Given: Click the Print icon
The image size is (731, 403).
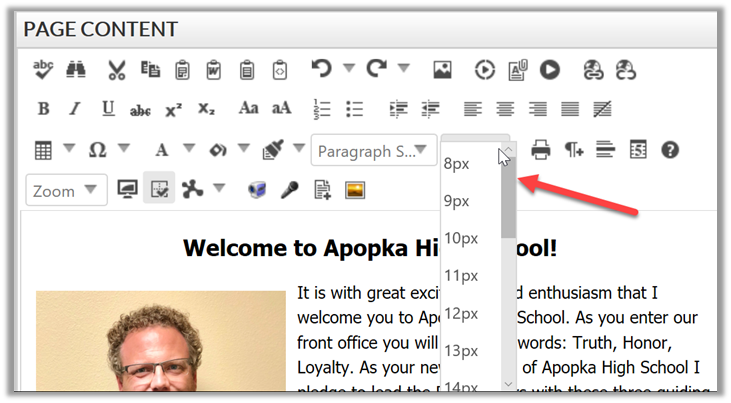Looking at the screenshot, I should 541,150.
